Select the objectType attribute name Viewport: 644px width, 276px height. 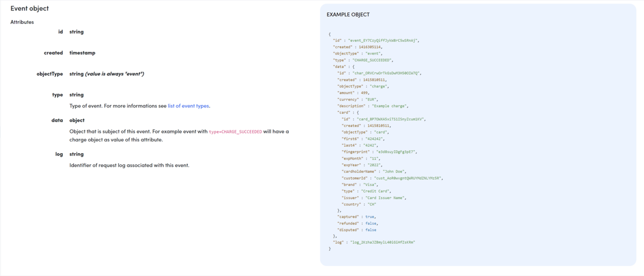[x=50, y=74]
